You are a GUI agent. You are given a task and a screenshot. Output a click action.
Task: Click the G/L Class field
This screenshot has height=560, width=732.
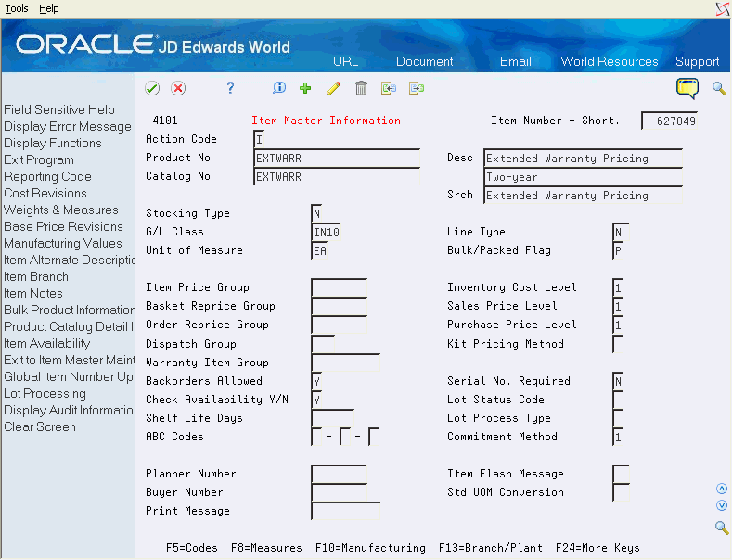pyautogui.click(x=326, y=232)
